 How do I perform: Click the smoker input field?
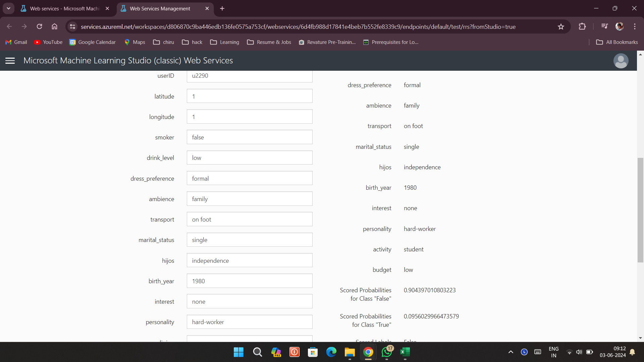[250, 137]
